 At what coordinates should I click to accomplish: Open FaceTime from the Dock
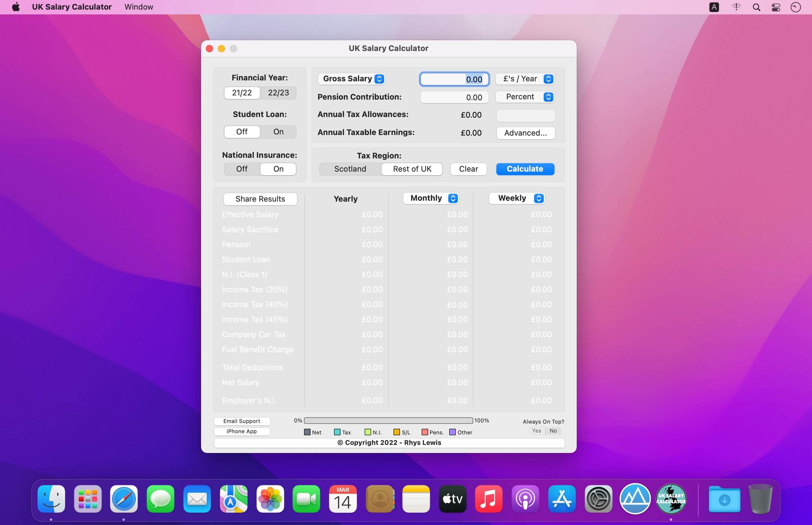click(306, 499)
